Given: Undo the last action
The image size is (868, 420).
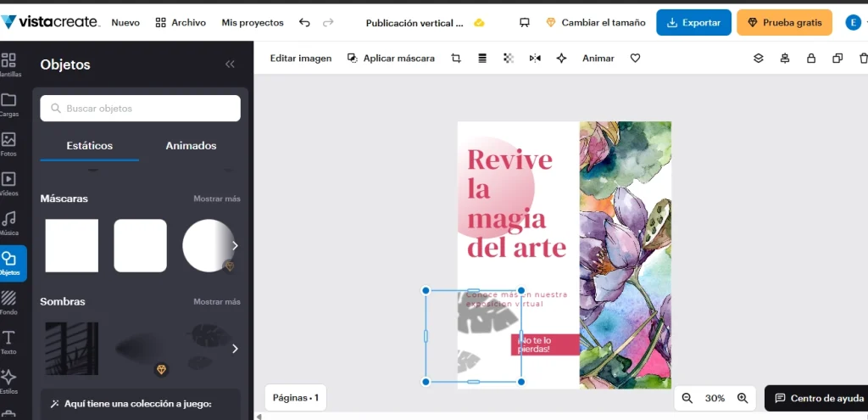Looking at the screenshot, I should point(304,23).
